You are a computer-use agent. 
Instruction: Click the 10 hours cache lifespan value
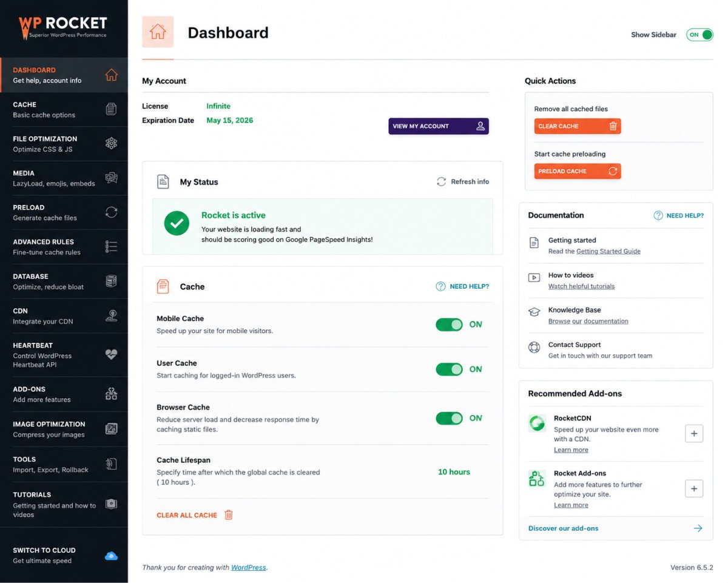pyautogui.click(x=454, y=472)
